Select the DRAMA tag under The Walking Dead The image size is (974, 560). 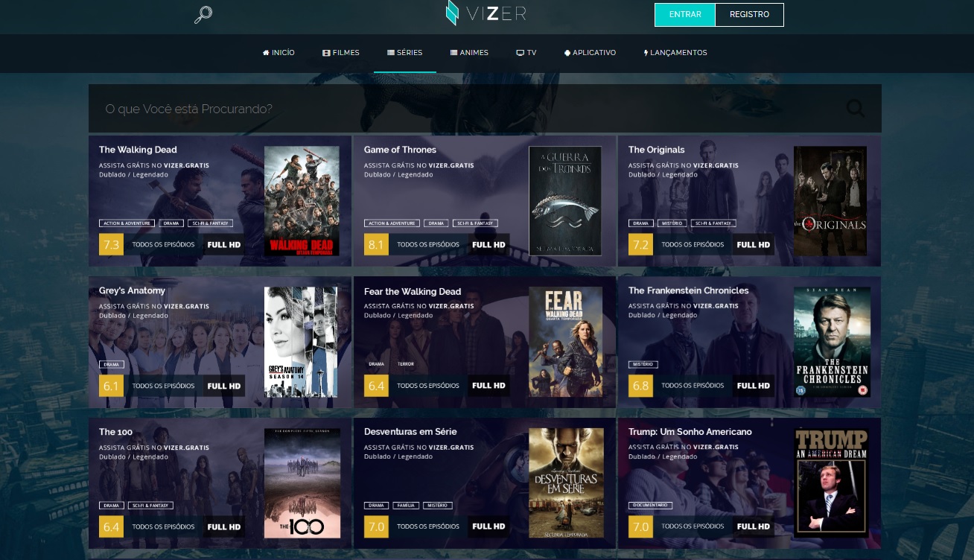171,223
